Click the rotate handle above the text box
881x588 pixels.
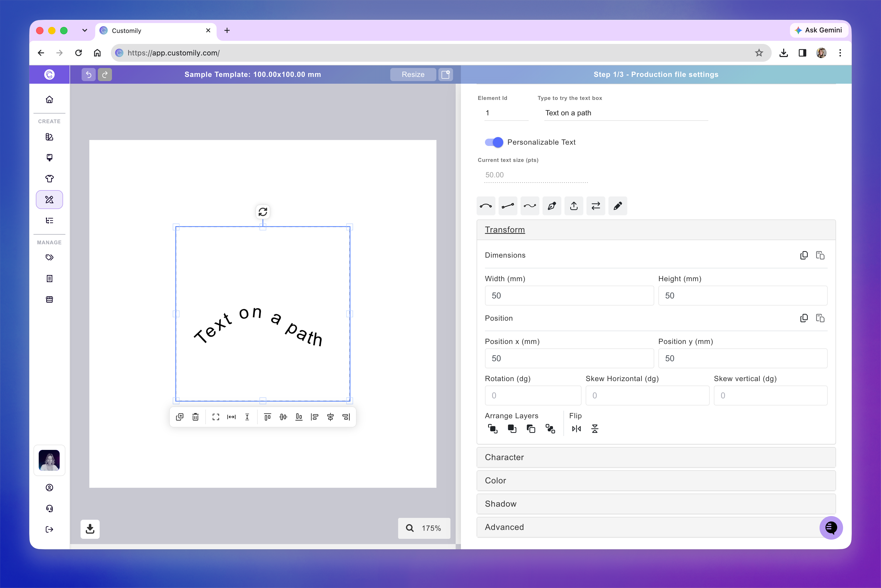263,212
